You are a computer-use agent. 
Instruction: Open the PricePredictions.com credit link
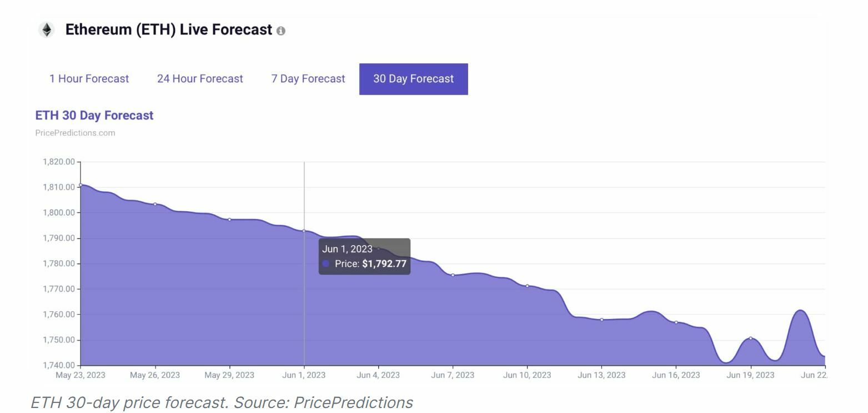75,133
